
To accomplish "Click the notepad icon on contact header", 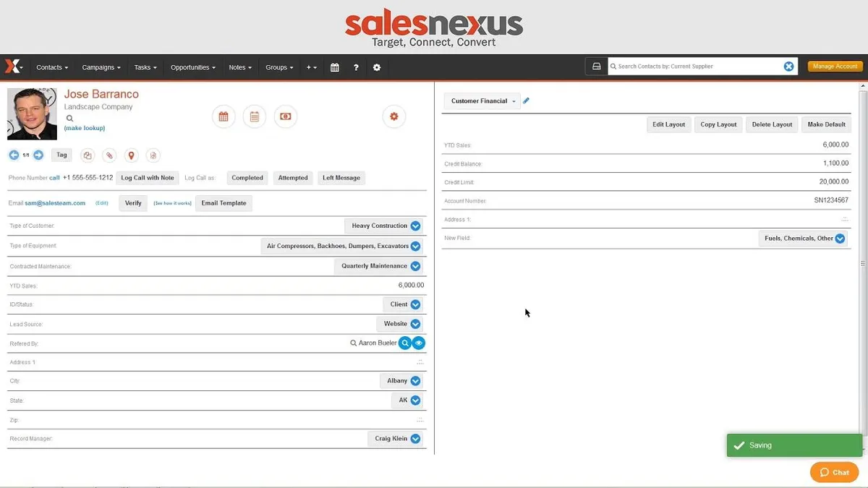I will tap(255, 116).
